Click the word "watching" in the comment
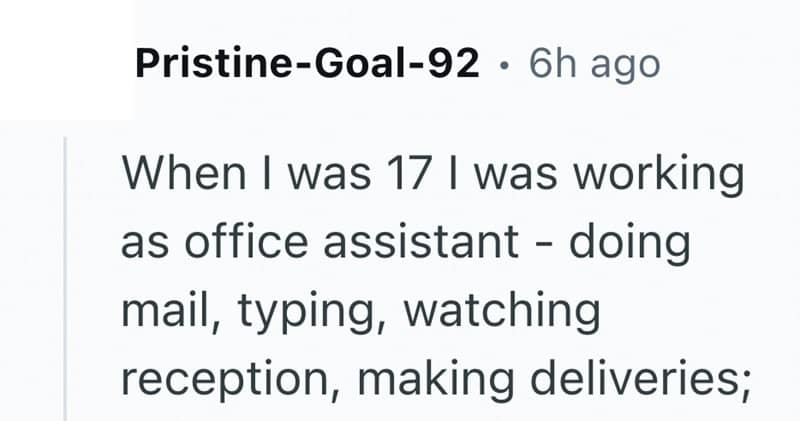Screen dimensions: 800x421 tap(490, 312)
